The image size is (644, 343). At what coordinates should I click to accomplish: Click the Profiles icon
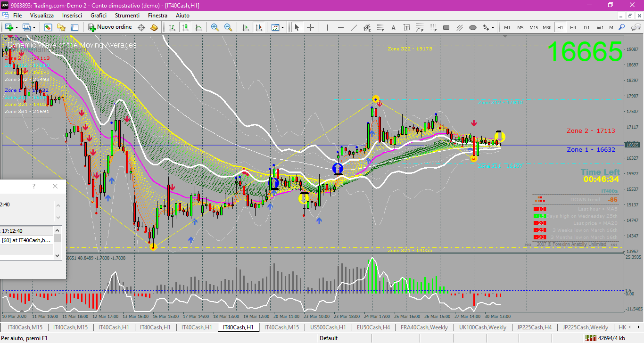click(x=27, y=27)
